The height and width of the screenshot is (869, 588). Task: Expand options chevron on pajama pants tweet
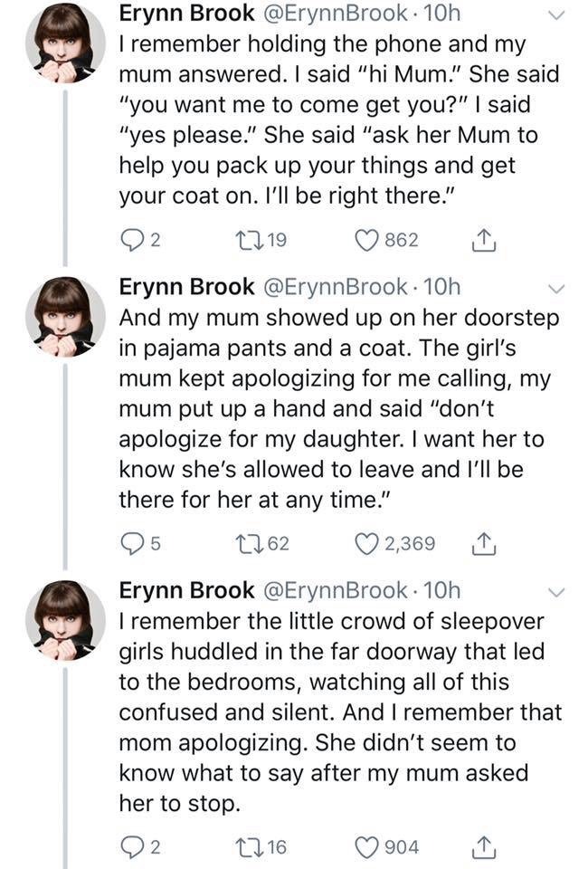(557, 289)
